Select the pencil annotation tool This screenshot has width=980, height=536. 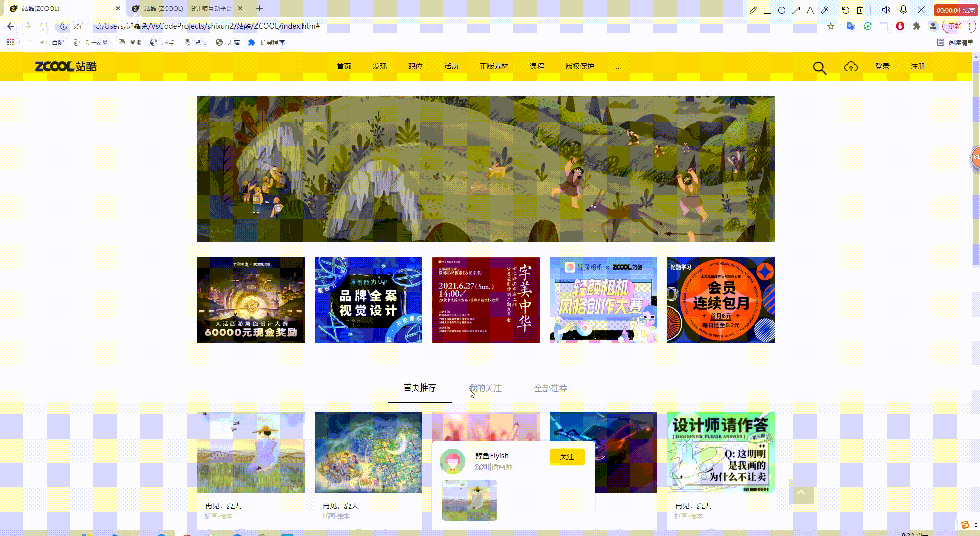pos(753,10)
